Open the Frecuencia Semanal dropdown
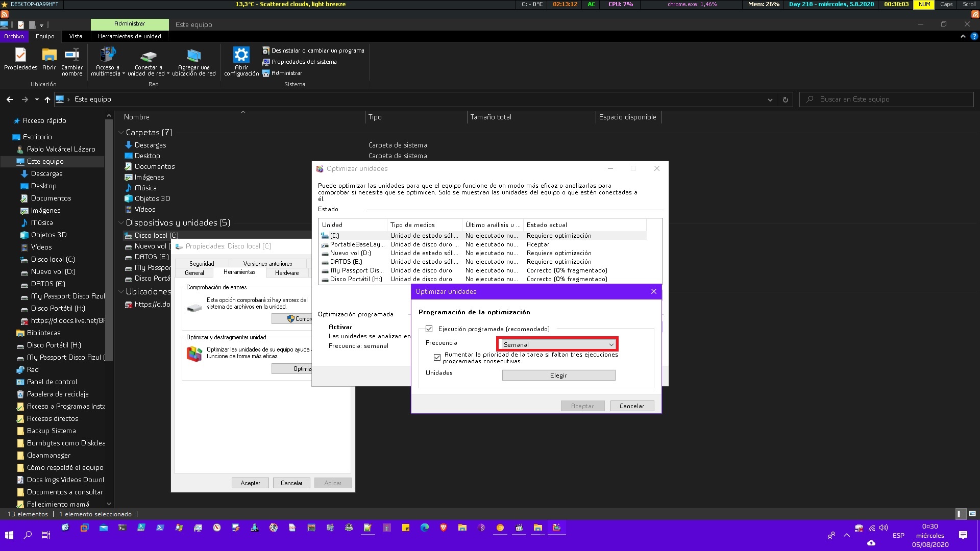The width and height of the screenshot is (980, 551). click(x=558, y=344)
